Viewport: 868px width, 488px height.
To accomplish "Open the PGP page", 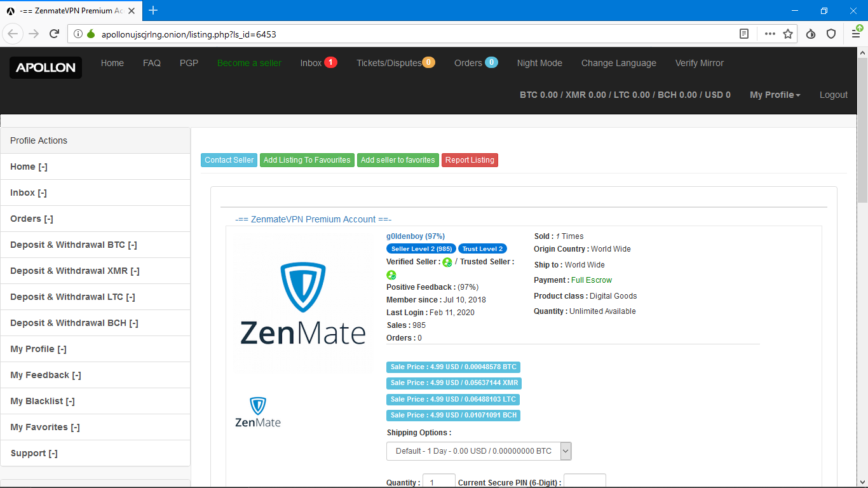I will (189, 63).
